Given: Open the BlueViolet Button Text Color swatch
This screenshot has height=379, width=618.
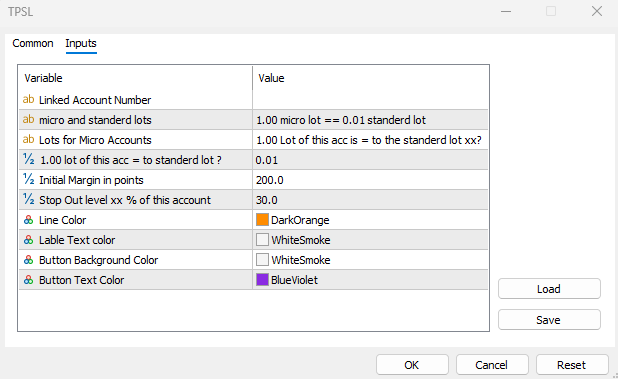Looking at the screenshot, I should (x=262, y=280).
